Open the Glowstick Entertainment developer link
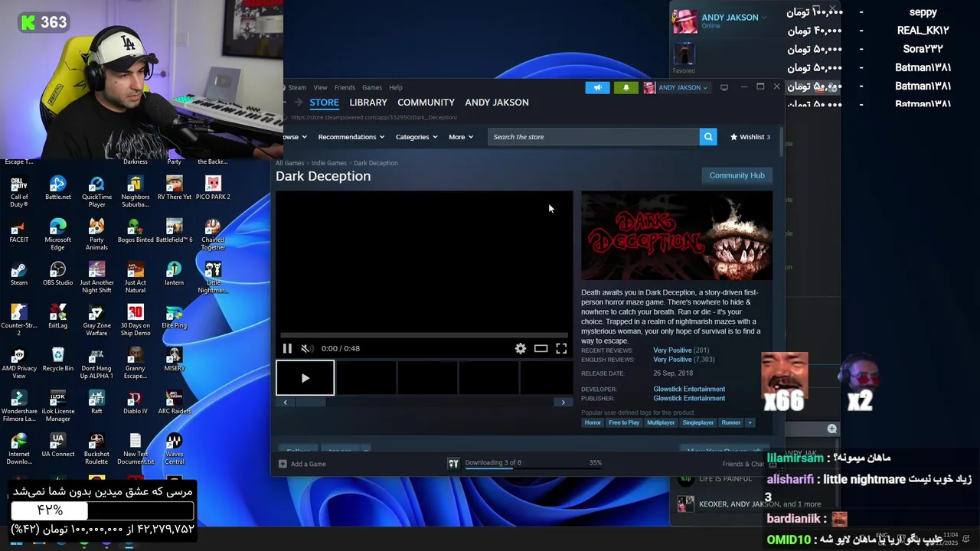Viewport: 980px width, 551px height. click(689, 389)
